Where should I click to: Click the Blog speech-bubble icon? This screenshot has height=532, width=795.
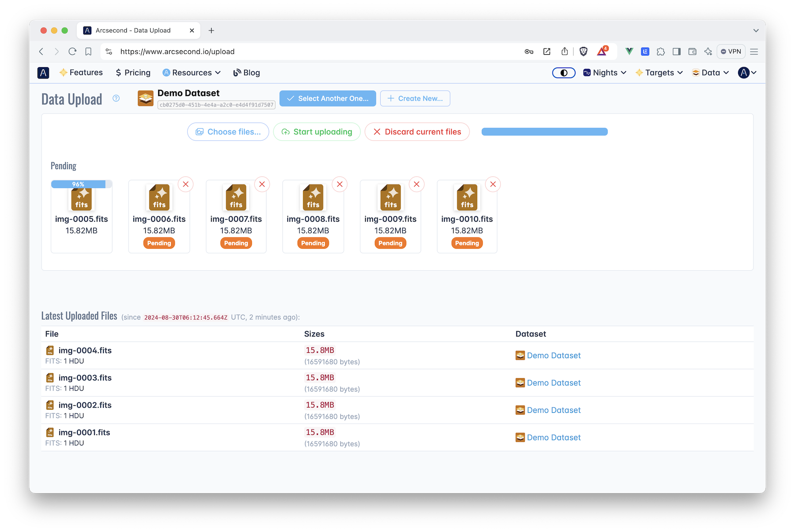coord(236,72)
